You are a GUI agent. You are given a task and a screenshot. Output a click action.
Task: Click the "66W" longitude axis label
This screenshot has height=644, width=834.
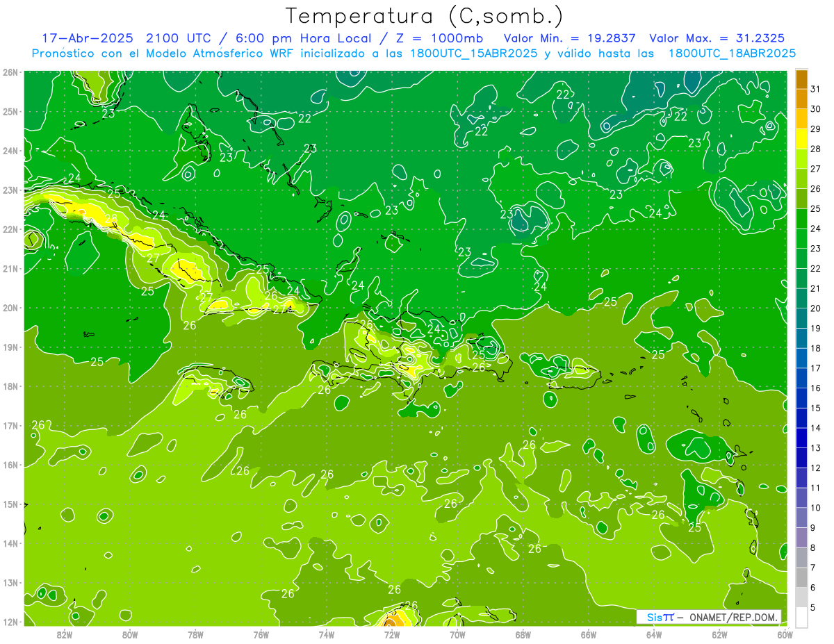[588, 634]
